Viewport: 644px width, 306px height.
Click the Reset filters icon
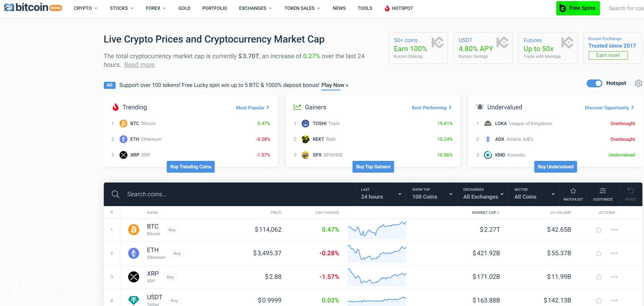630,194
